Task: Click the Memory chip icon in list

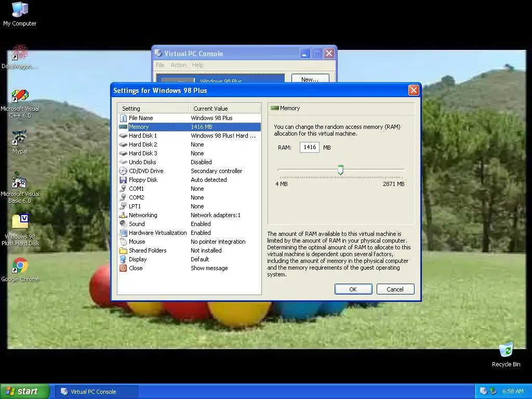Action: [123, 127]
